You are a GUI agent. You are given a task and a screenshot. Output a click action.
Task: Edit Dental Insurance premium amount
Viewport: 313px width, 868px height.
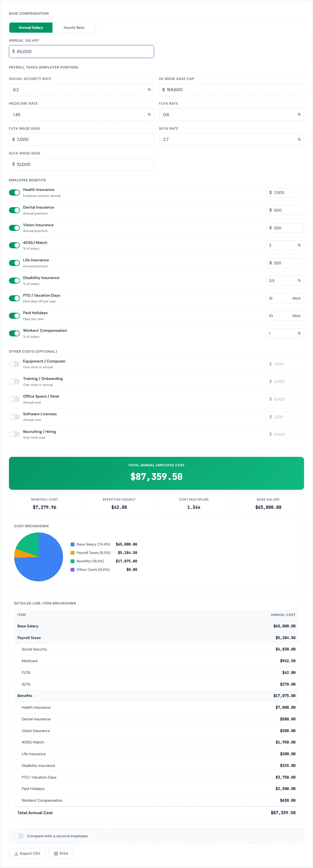(x=285, y=210)
